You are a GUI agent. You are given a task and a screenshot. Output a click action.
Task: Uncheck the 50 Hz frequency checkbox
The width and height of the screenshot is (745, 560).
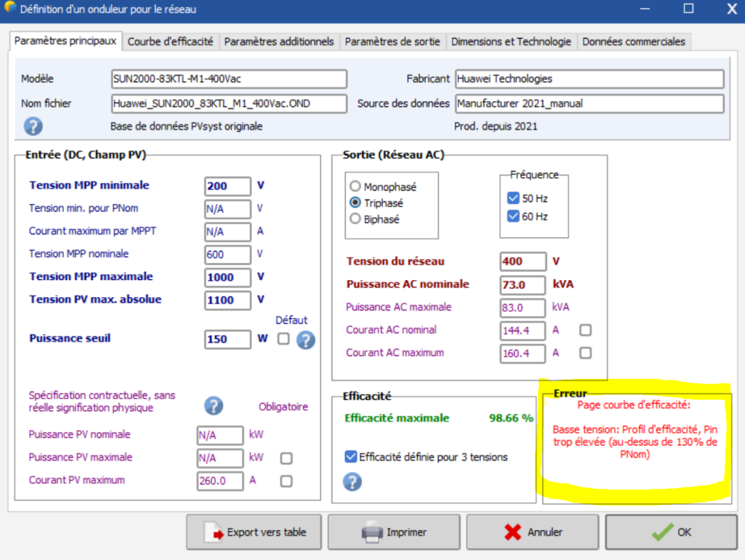[x=513, y=198]
